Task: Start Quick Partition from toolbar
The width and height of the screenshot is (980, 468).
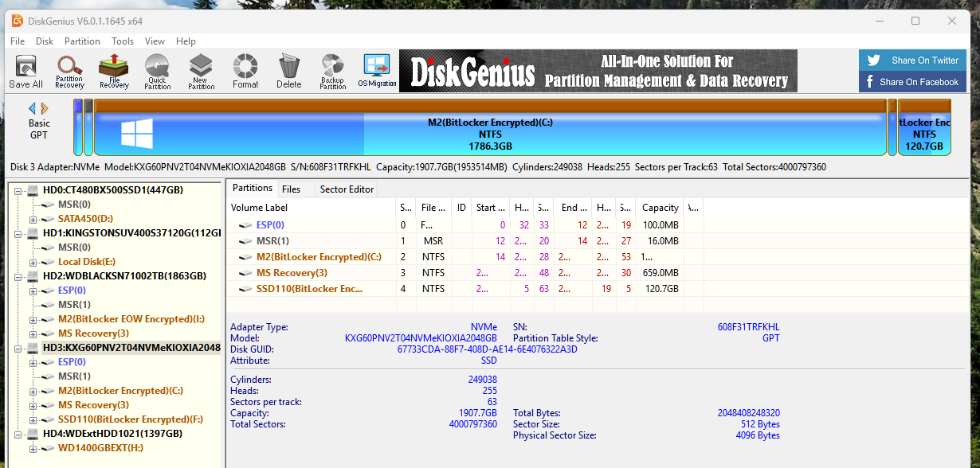Action: click(x=157, y=72)
